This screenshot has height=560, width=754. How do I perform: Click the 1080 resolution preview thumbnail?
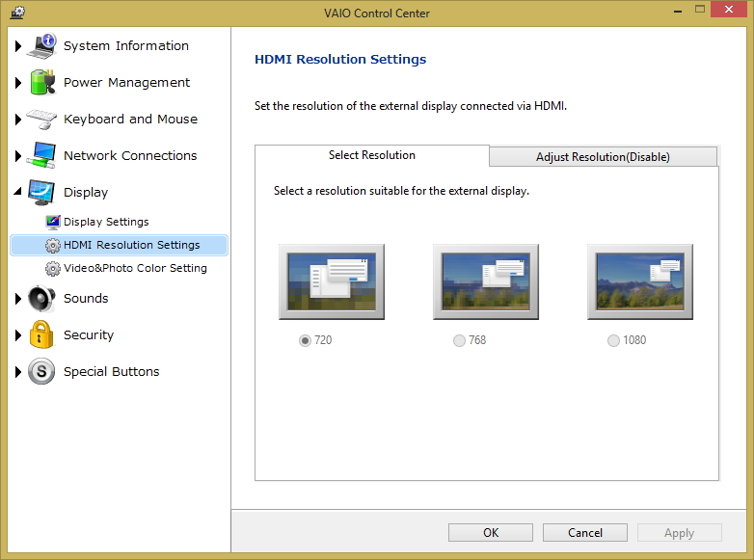point(640,281)
